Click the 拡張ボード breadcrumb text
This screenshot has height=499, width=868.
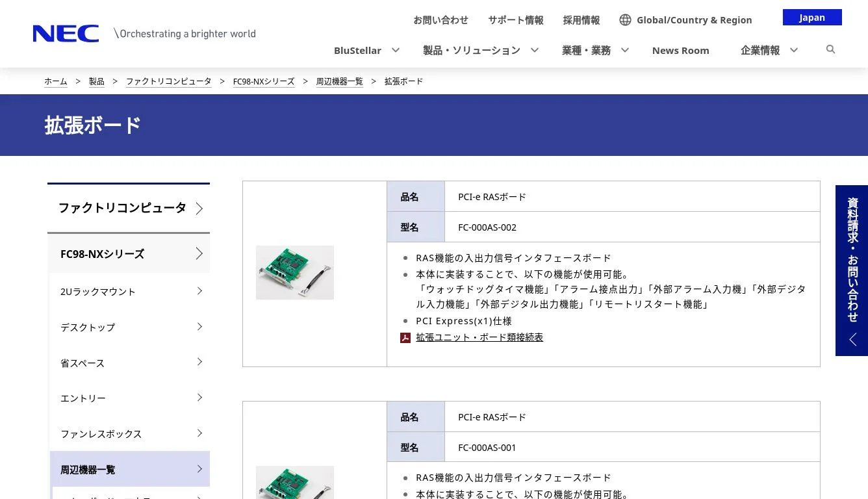[x=403, y=81]
